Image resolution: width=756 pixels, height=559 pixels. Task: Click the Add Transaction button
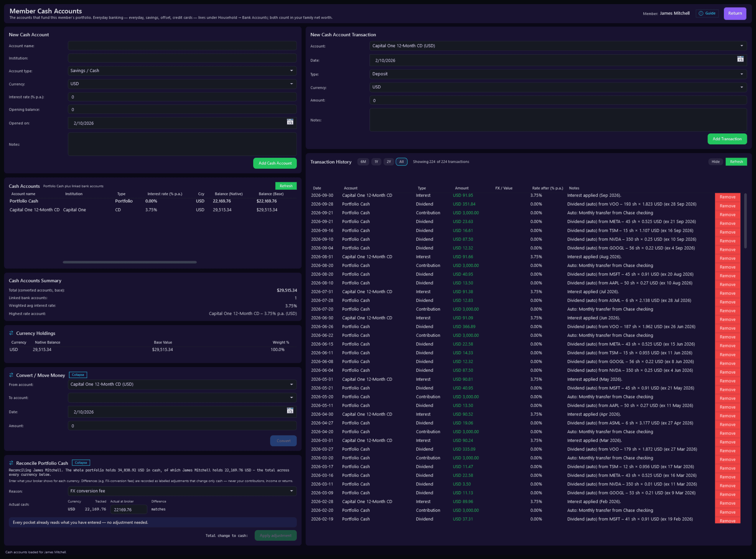[727, 139]
